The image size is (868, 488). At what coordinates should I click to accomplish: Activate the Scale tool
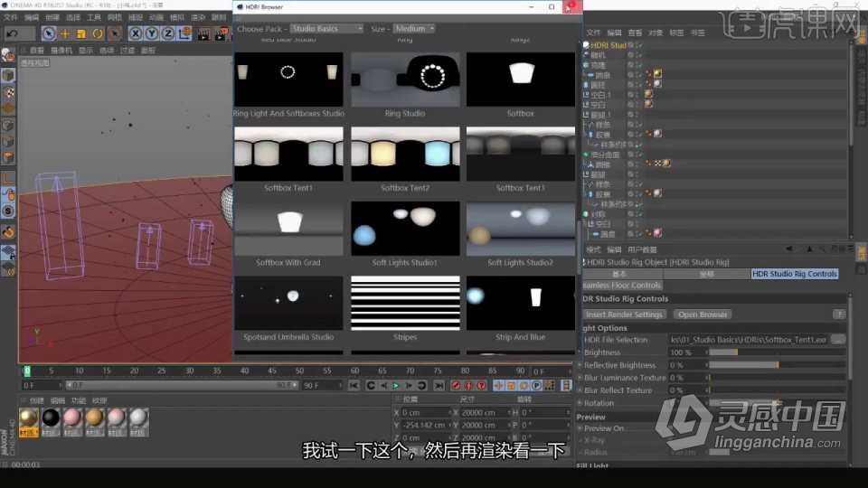(81, 33)
